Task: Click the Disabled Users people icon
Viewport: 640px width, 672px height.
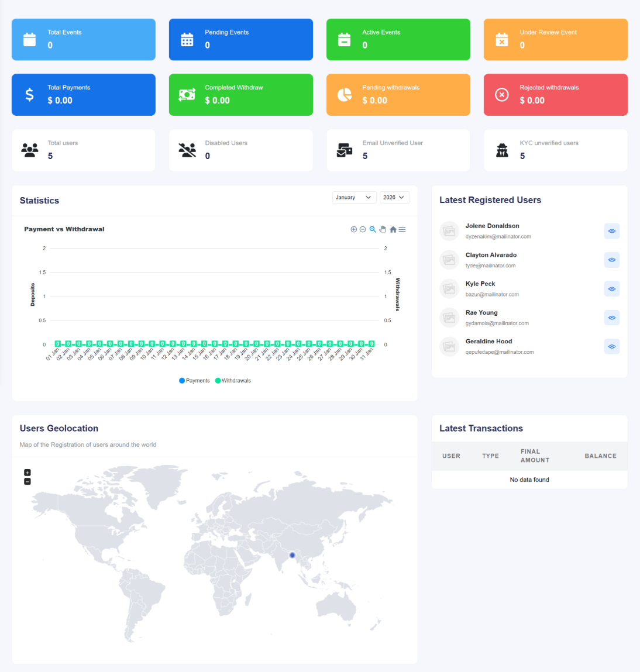Action: (x=187, y=150)
